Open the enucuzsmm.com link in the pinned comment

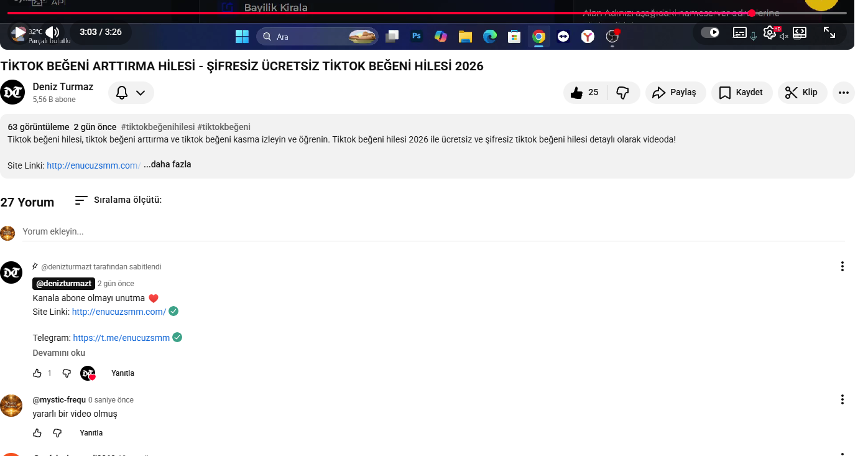[119, 312]
